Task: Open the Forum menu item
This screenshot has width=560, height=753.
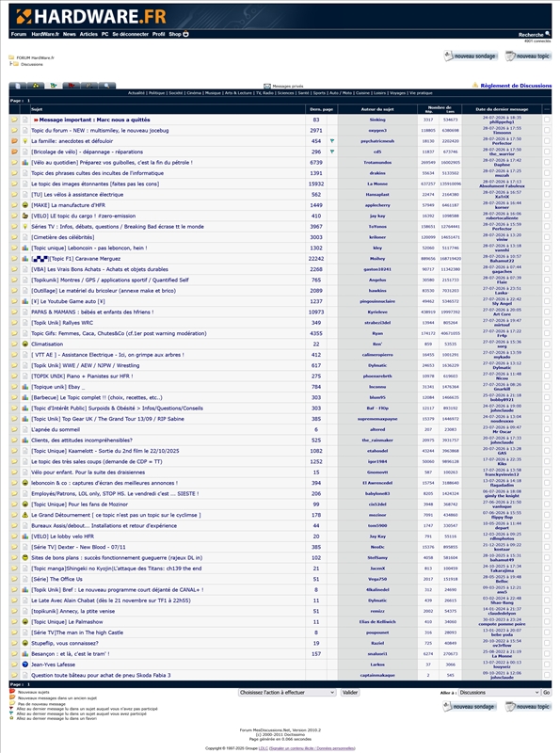Action: click(19, 34)
